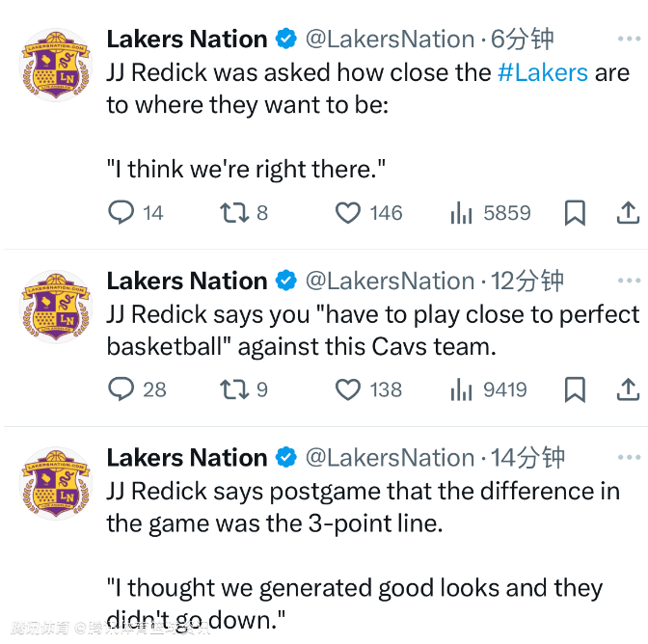648x644 pixels.
Task: Open @LakersNation handle on the first tweet
Action: (x=390, y=40)
